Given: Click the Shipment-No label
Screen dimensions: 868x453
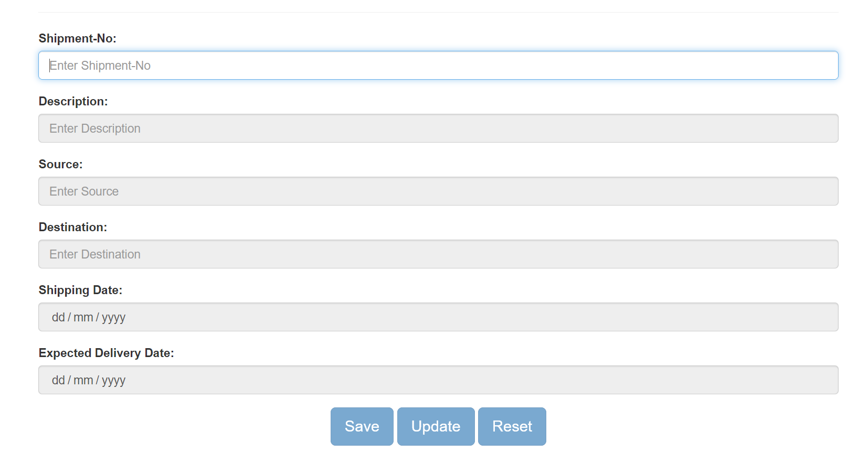Looking at the screenshot, I should coord(77,38).
